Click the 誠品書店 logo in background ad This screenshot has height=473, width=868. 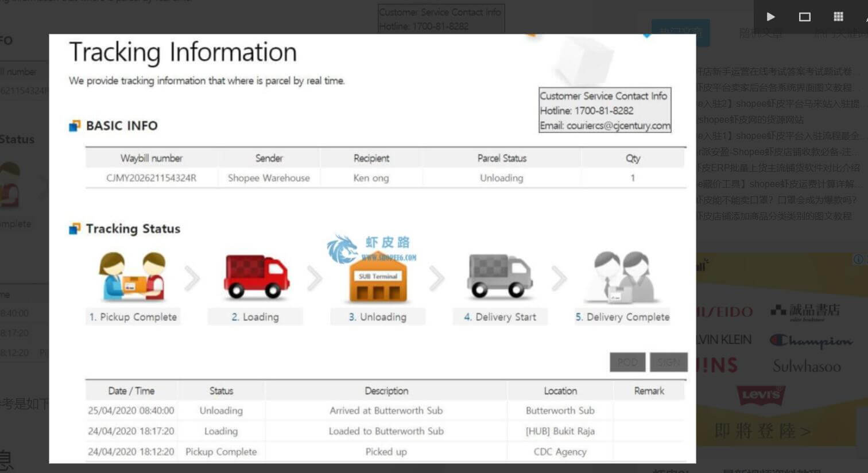tap(805, 311)
